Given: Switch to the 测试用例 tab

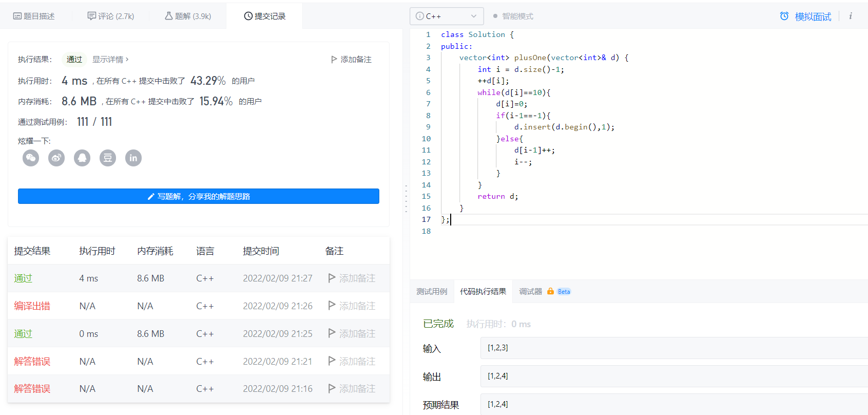Looking at the screenshot, I should coord(432,292).
